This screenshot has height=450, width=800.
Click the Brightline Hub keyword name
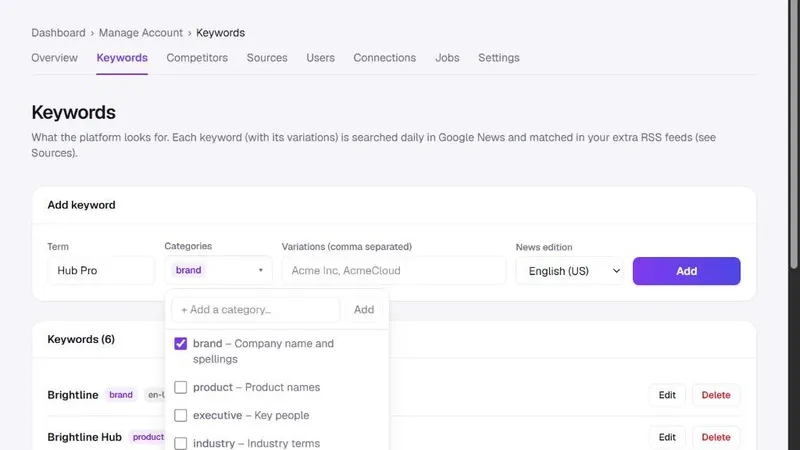[85, 437]
